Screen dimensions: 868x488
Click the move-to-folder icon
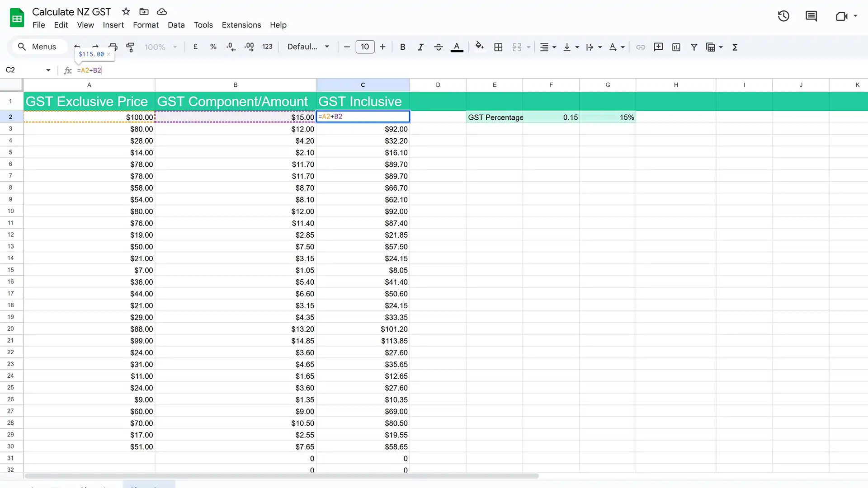(x=144, y=12)
